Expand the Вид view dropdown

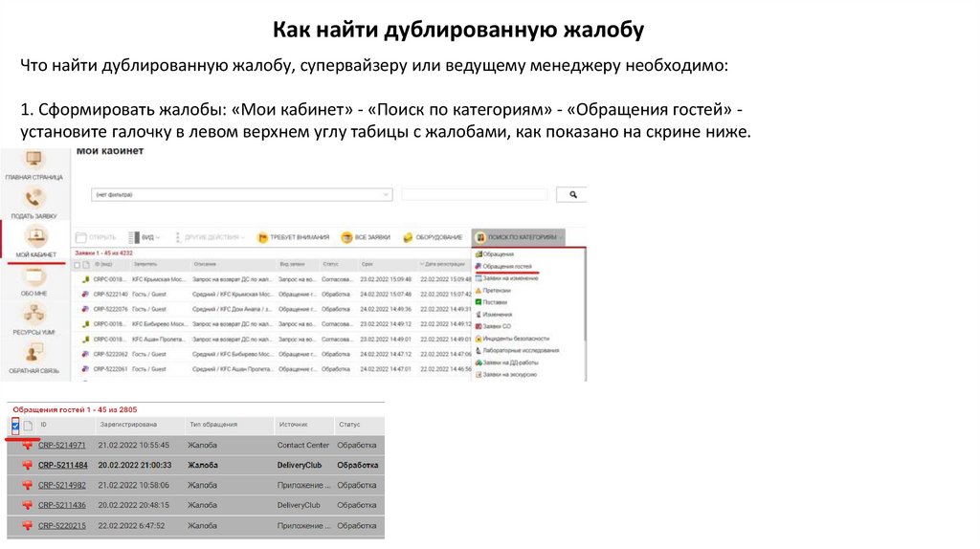tap(145, 237)
